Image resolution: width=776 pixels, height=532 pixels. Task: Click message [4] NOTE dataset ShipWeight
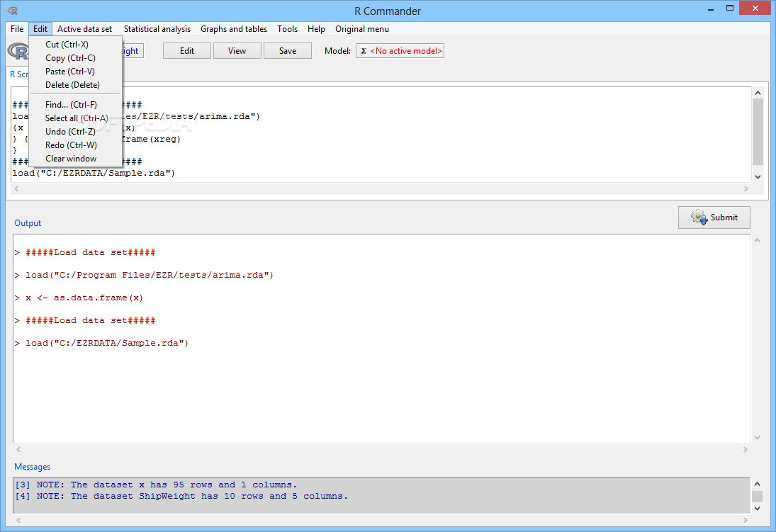[x=181, y=496]
